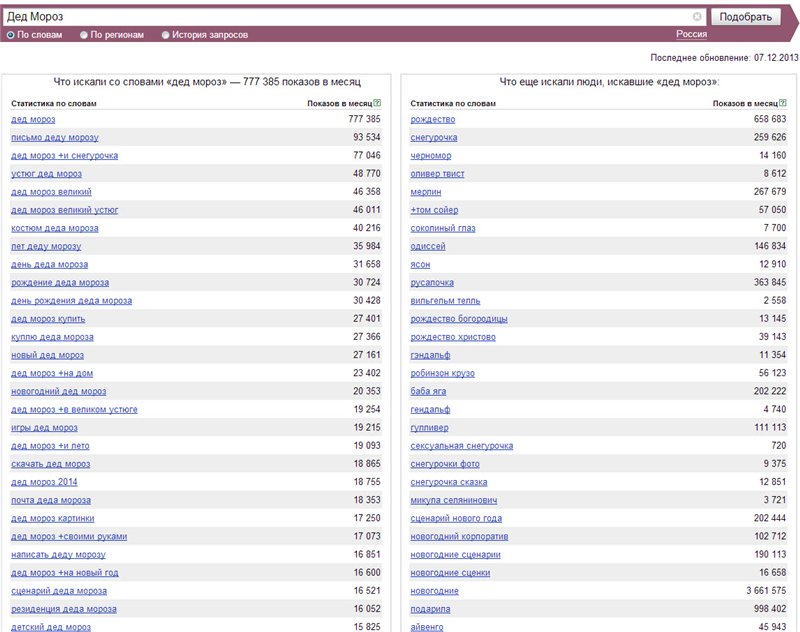Focus the 'Дед Мороз' search input field
The height and width of the screenshot is (632, 800).
click(347, 17)
